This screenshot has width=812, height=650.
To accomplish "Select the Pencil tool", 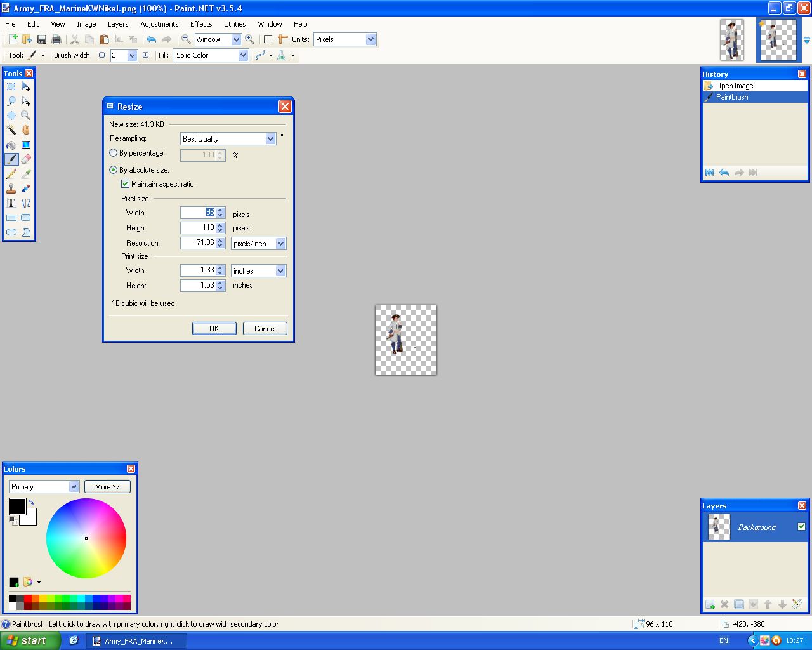I will click(x=11, y=174).
